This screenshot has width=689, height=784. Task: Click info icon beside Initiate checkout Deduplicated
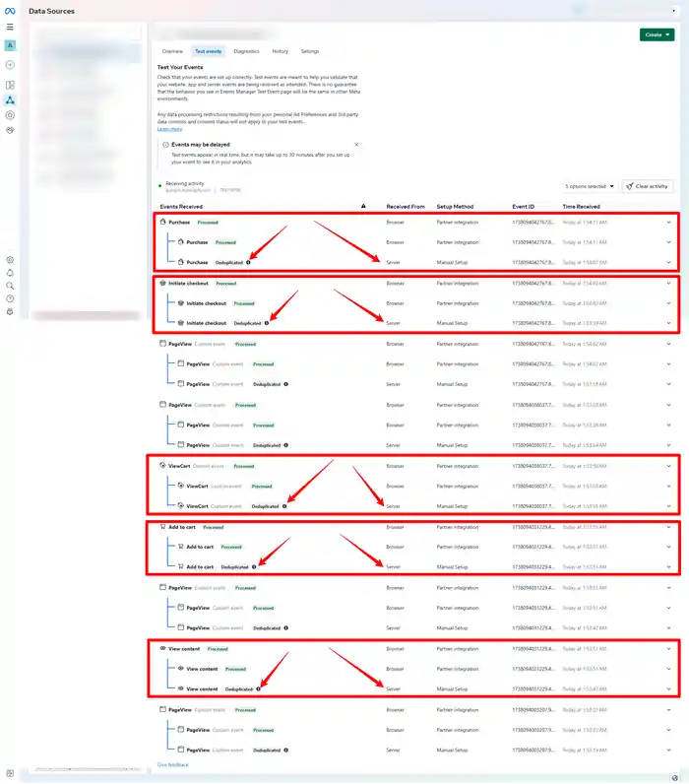pos(267,323)
